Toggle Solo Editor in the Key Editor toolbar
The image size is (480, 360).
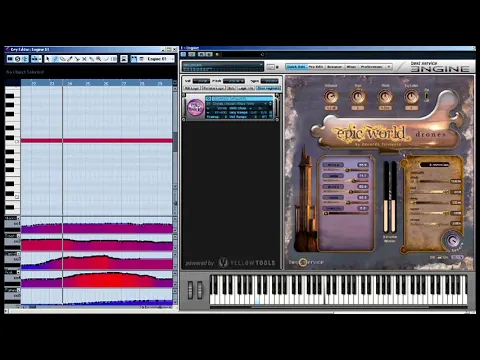pos(10,59)
